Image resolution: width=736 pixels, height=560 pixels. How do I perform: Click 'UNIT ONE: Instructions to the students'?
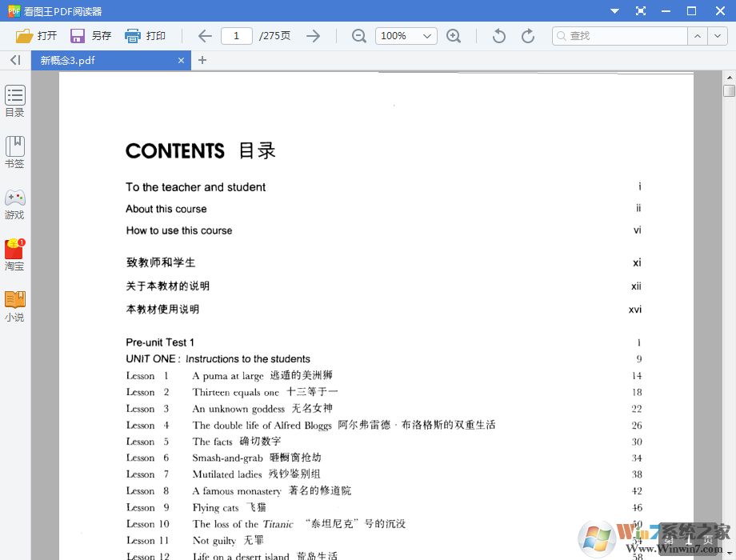(218, 358)
